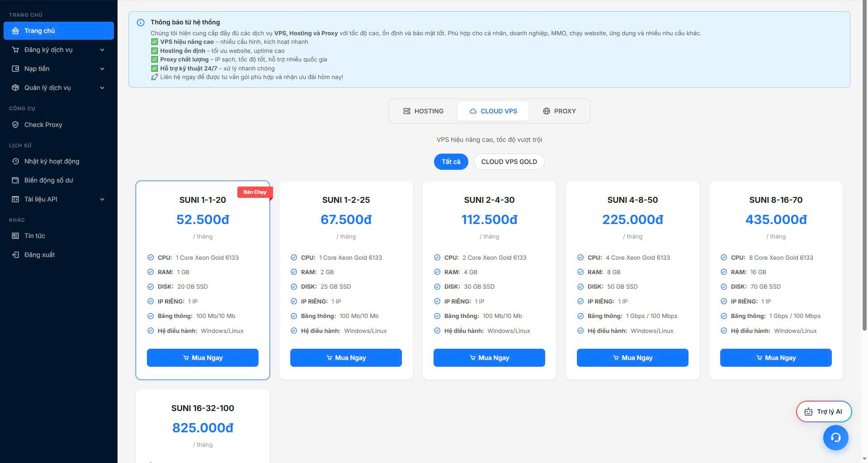Click the 52.500đ price
868x463 pixels.
(x=203, y=220)
